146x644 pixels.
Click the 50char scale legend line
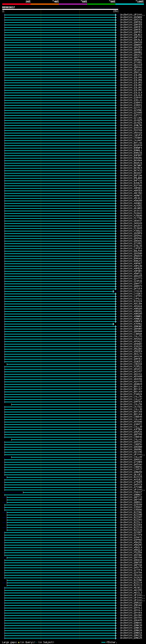click(x=103, y=642)
